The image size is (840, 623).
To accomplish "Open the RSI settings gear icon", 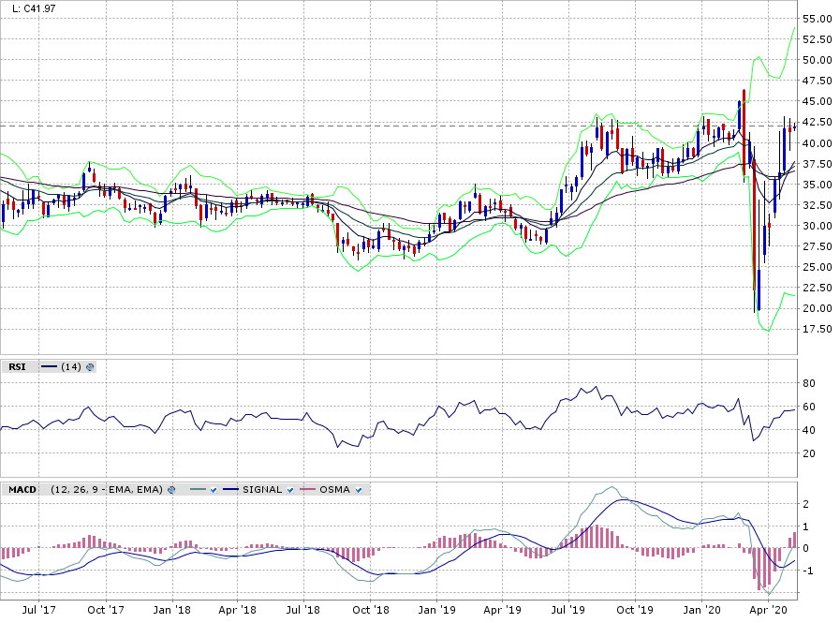I will tap(91, 367).
